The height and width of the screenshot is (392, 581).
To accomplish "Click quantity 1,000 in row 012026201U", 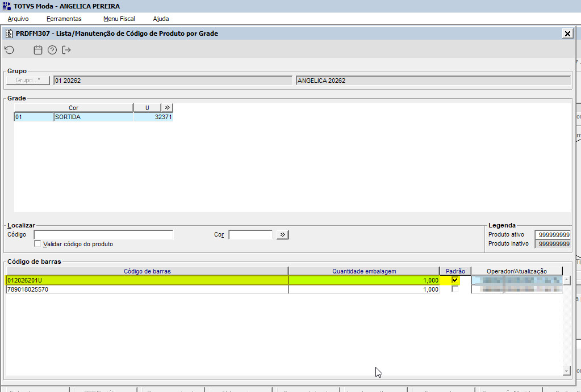I will click(364, 281).
